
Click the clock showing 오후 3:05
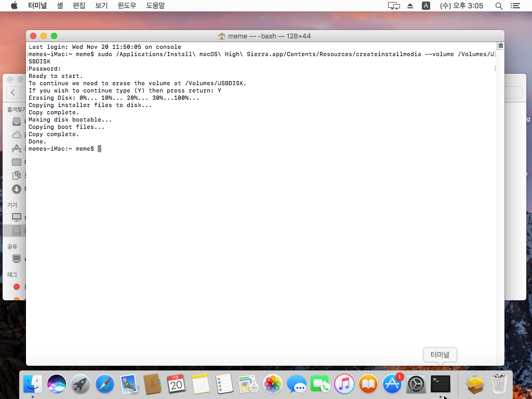point(461,6)
